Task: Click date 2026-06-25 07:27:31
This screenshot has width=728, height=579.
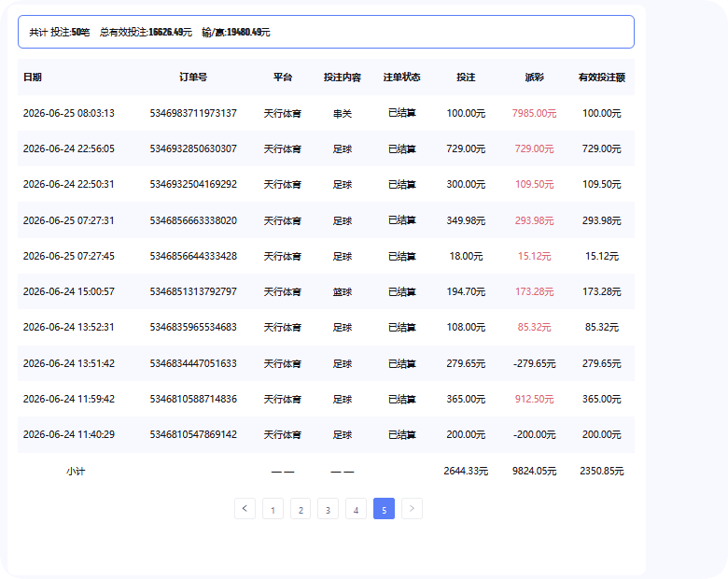Action: pyautogui.click(x=69, y=220)
